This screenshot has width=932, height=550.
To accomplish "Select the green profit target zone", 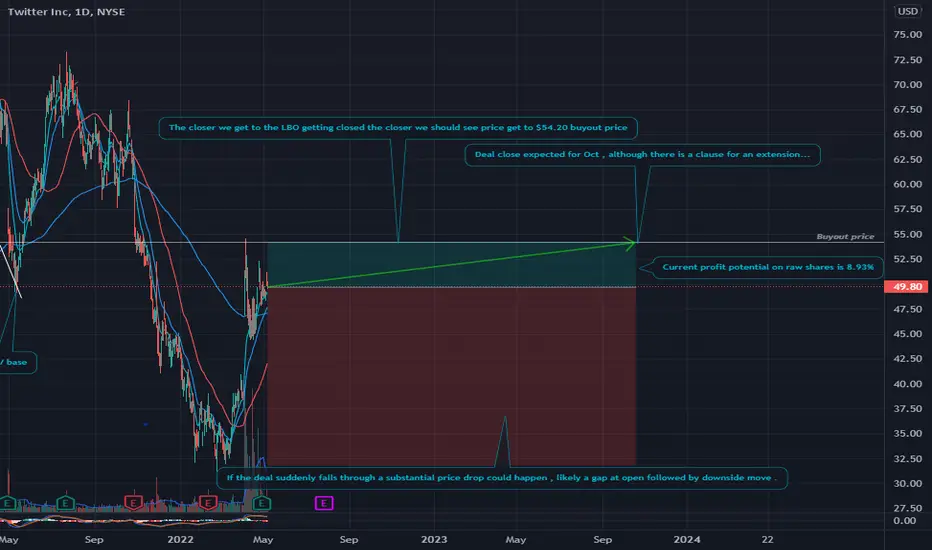I will tap(452, 265).
